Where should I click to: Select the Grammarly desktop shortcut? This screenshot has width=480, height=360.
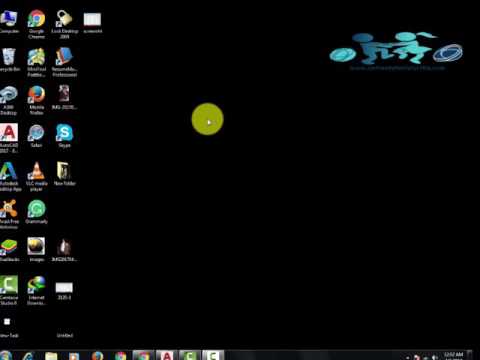pyautogui.click(x=36, y=212)
